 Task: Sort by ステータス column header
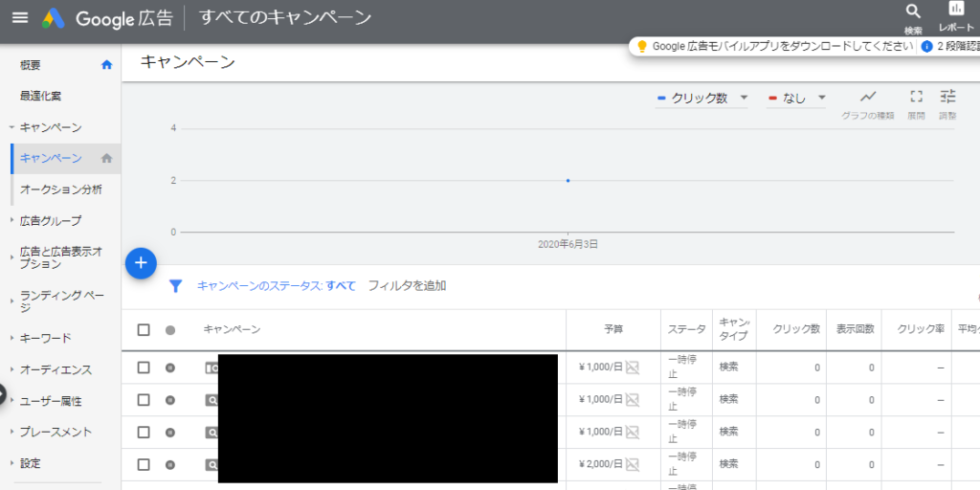point(686,329)
